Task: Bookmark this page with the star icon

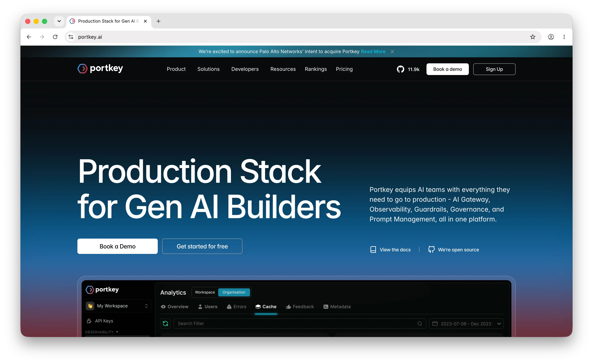Action: coord(533,37)
